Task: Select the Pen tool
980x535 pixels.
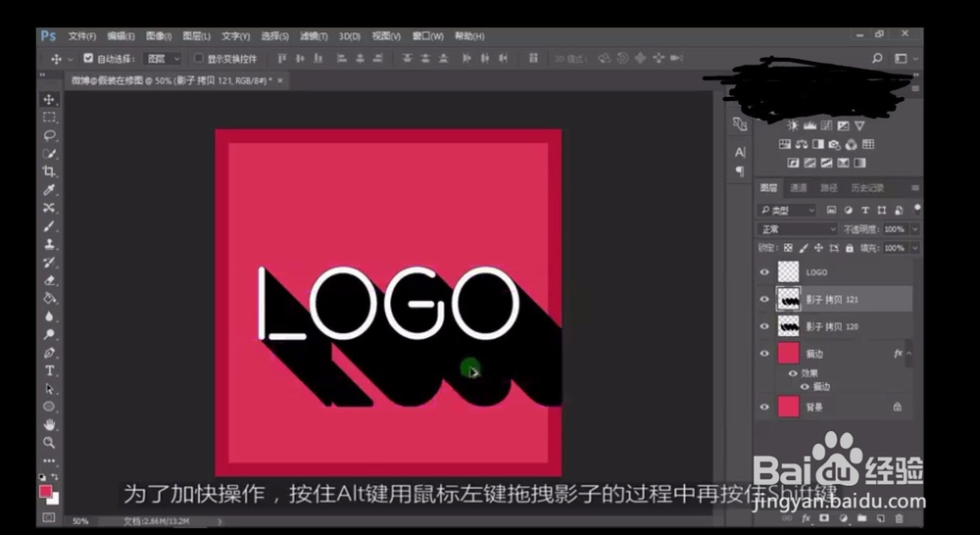Action: [49, 353]
